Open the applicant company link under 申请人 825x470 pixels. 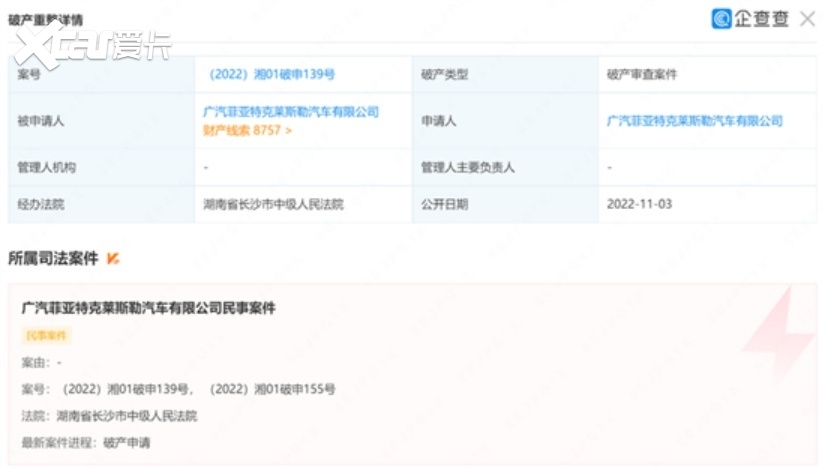pos(694,121)
